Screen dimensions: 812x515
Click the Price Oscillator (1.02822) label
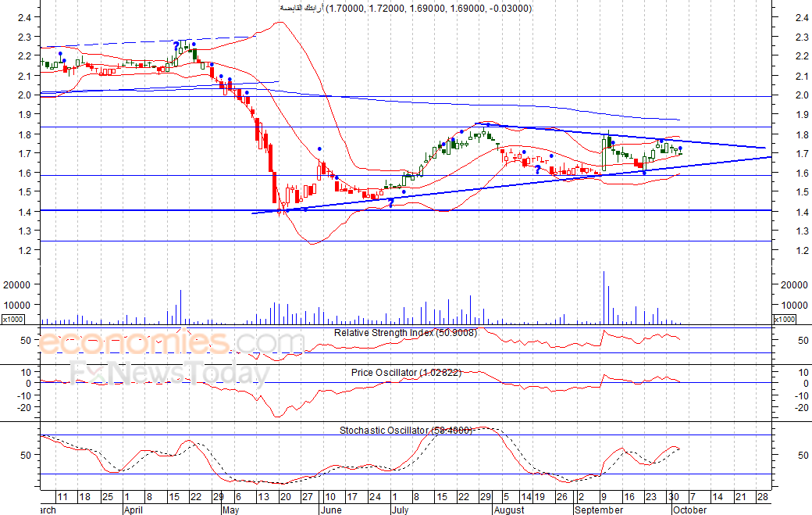coord(406,373)
